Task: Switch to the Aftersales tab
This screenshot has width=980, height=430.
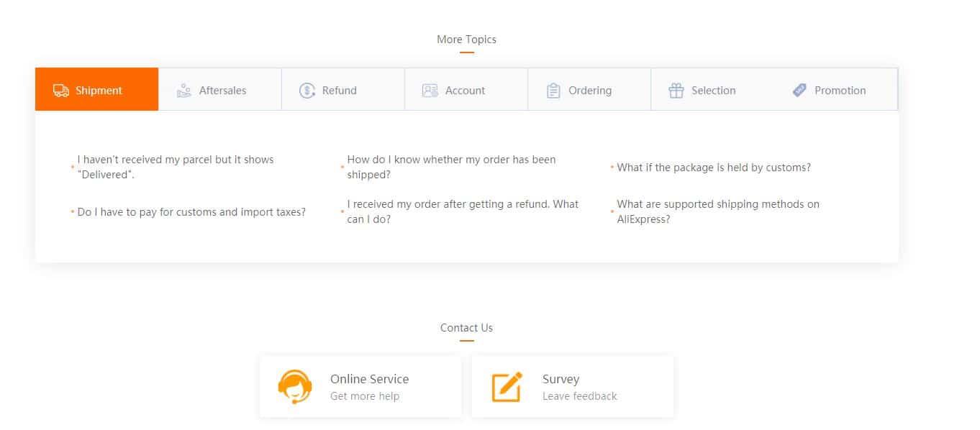Action: [x=222, y=91]
